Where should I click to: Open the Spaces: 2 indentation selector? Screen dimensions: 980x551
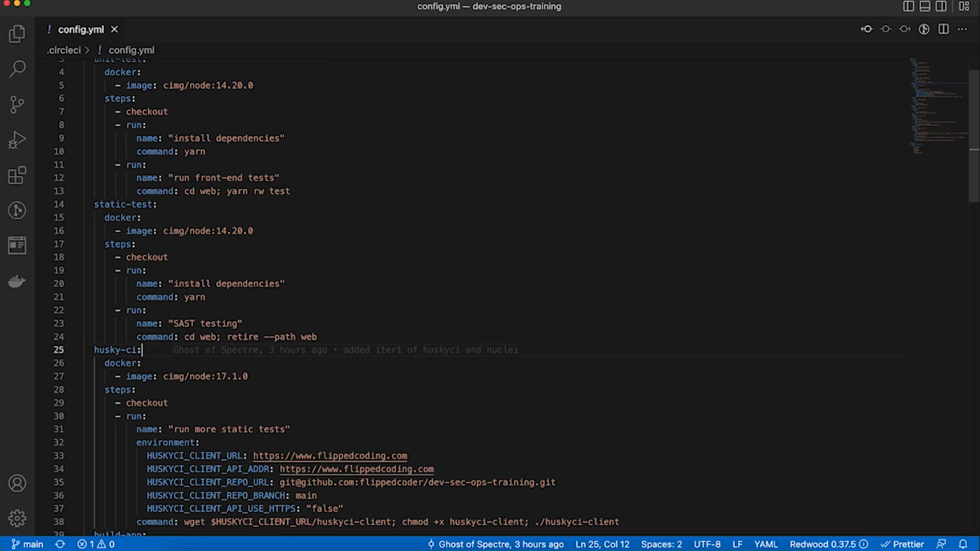pos(661,544)
